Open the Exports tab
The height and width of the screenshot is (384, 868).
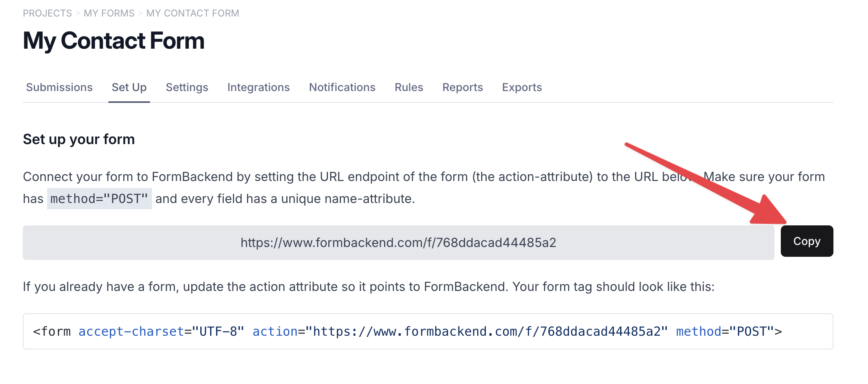(522, 87)
